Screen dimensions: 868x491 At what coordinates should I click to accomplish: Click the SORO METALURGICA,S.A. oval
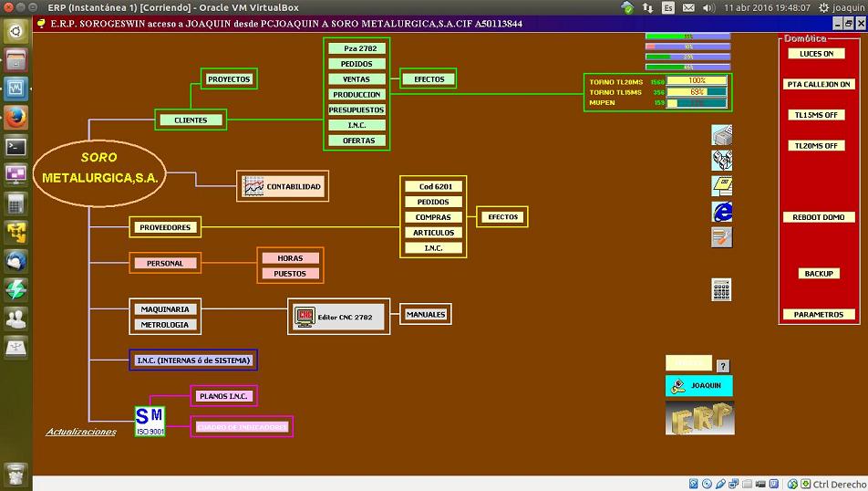point(99,172)
